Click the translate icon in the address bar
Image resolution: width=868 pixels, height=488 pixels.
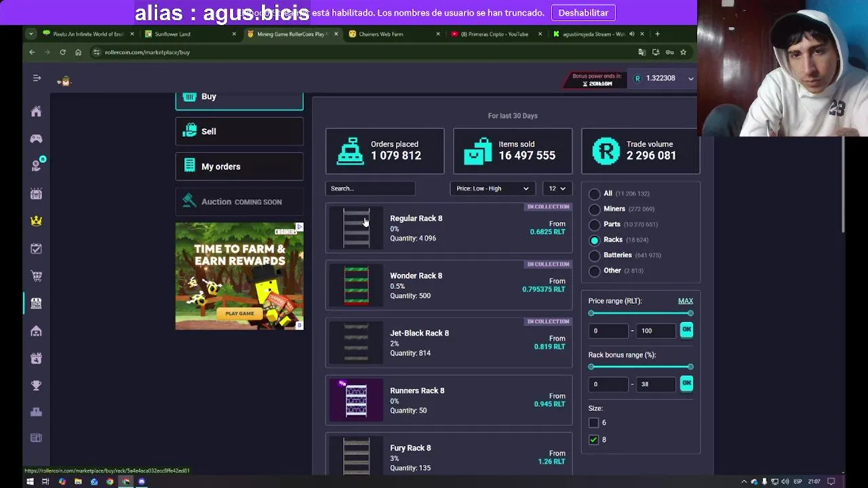click(642, 52)
